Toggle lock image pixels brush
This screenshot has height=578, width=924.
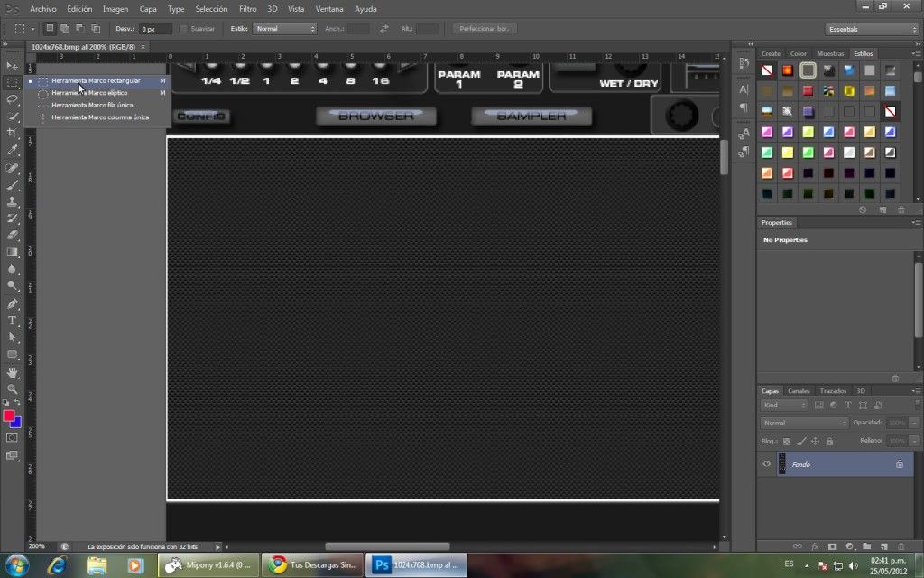click(801, 441)
